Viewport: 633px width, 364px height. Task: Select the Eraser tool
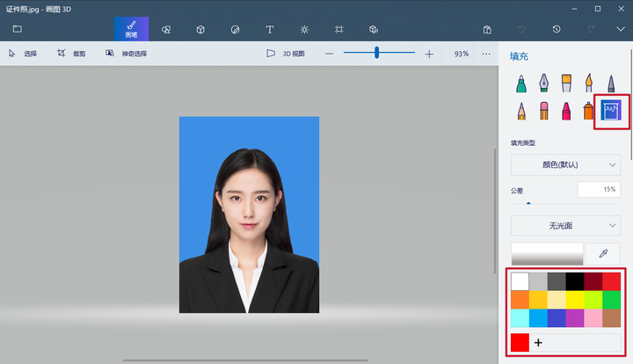(x=544, y=111)
